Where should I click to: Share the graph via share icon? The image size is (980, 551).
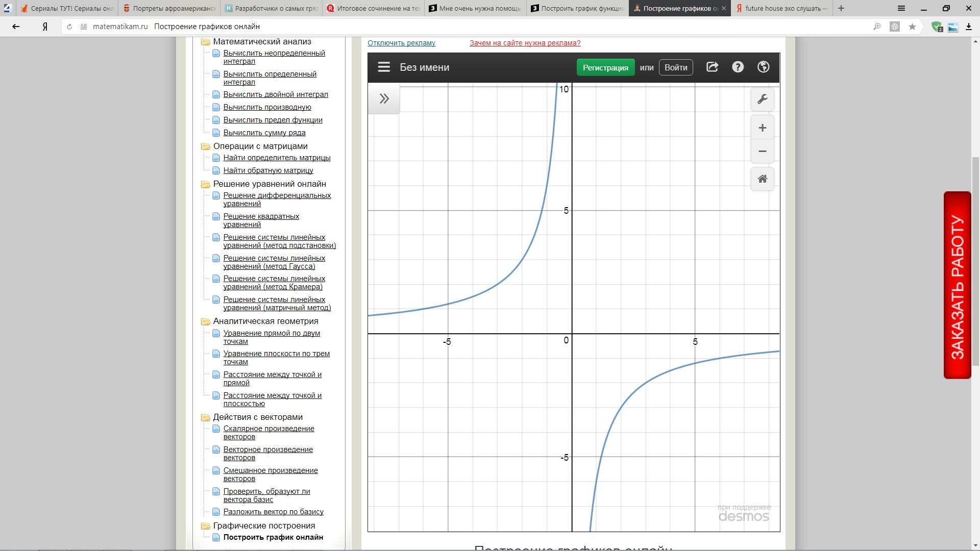pos(712,67)
